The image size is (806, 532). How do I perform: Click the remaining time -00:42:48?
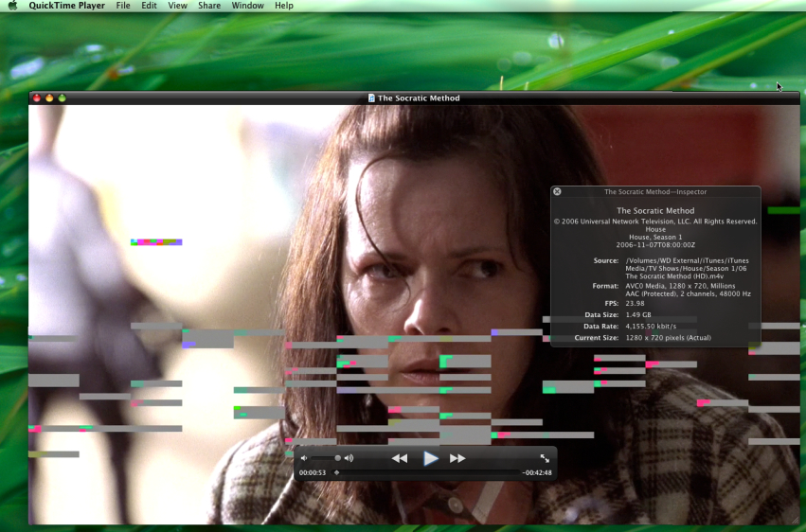[537, 472]
